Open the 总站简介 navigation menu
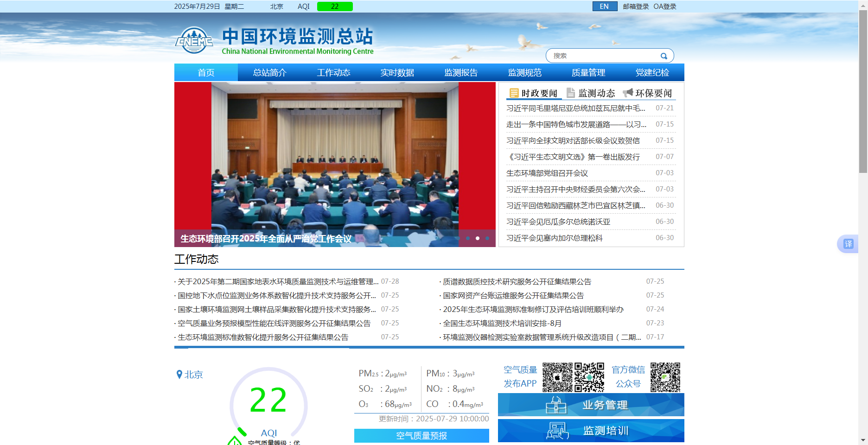Image resolution: width=868 pixels, height=445 pixels. pos(269,73)
